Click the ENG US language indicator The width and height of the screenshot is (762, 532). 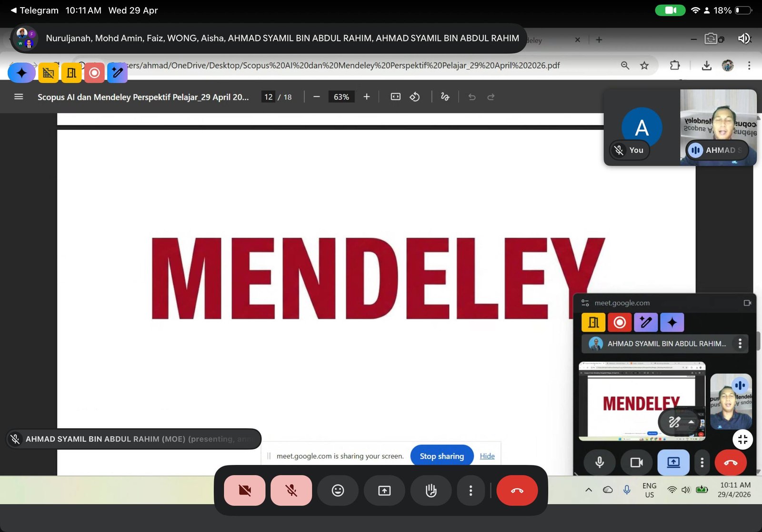coord(650,491)
